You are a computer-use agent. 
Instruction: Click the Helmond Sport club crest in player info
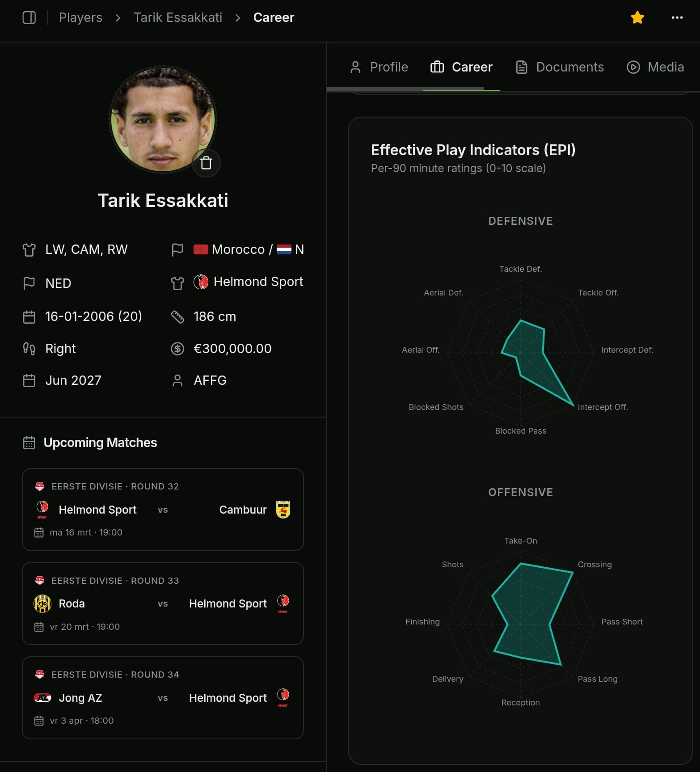tap(201, 282)
